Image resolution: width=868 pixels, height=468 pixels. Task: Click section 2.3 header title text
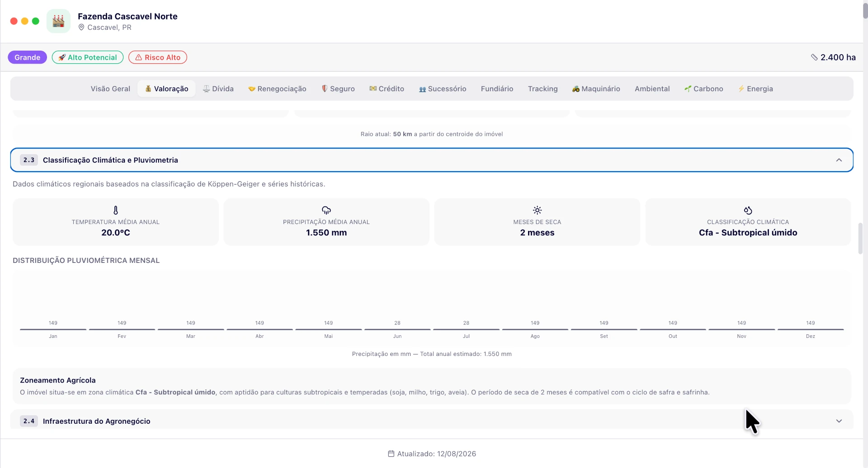point(110,160)
